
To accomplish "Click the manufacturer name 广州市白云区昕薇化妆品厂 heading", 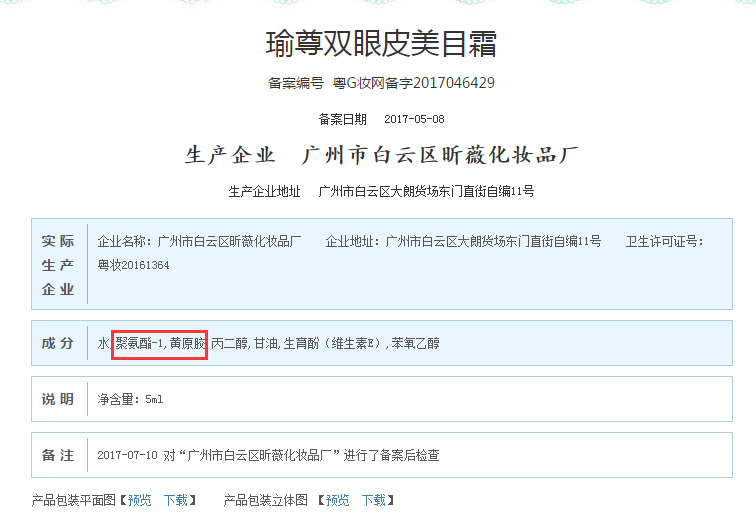I will click(x=440, y=155).
